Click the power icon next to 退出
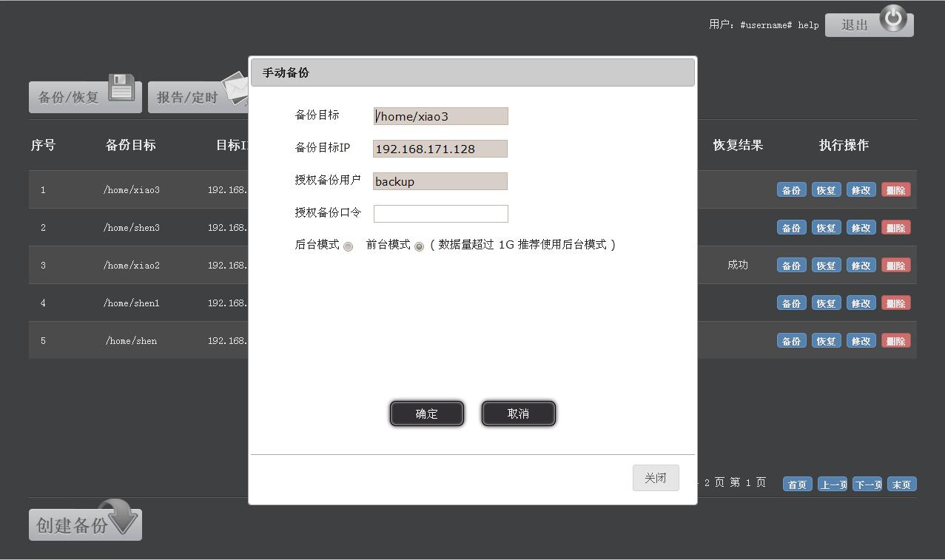 (893, 18)
